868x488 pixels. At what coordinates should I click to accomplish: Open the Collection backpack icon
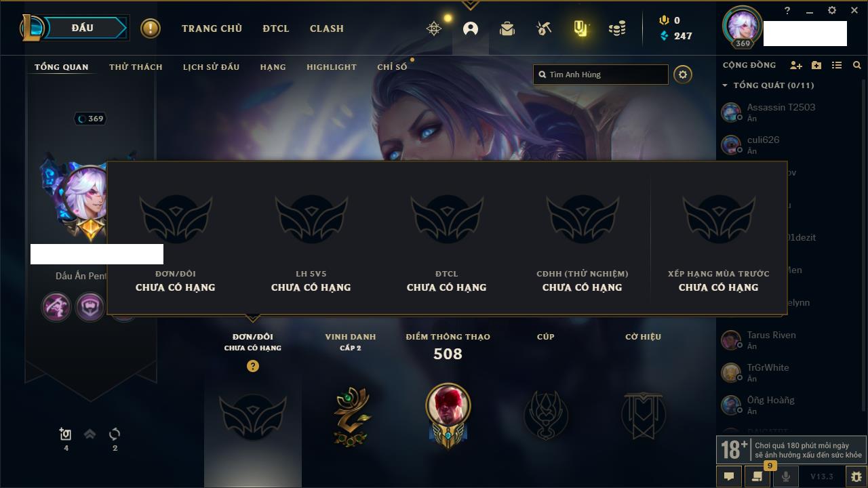(507, 28)
